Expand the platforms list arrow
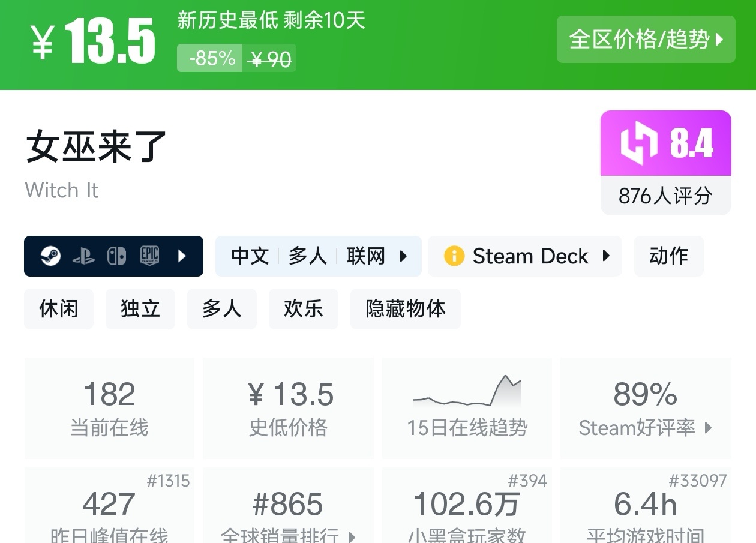 (182, 256)
